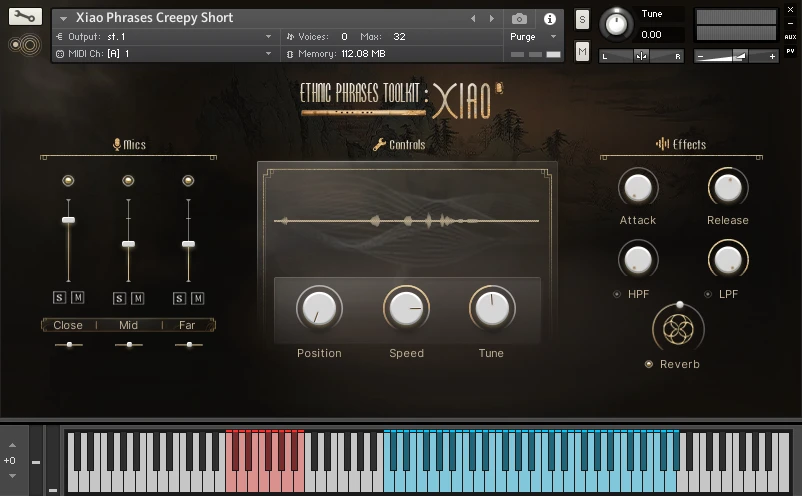Click the Attack knob
The height and width of the screenshot is (496, 802).
[x=638, y=188]
